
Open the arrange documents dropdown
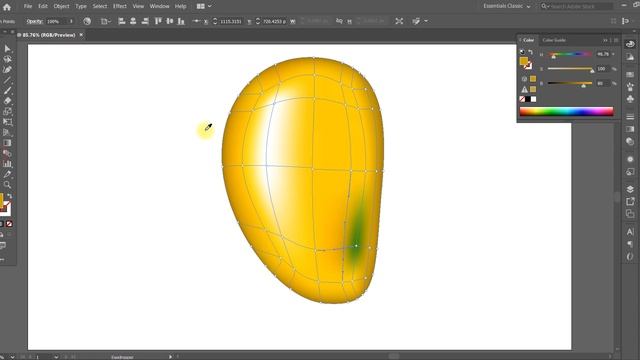(x=204, y=6)
